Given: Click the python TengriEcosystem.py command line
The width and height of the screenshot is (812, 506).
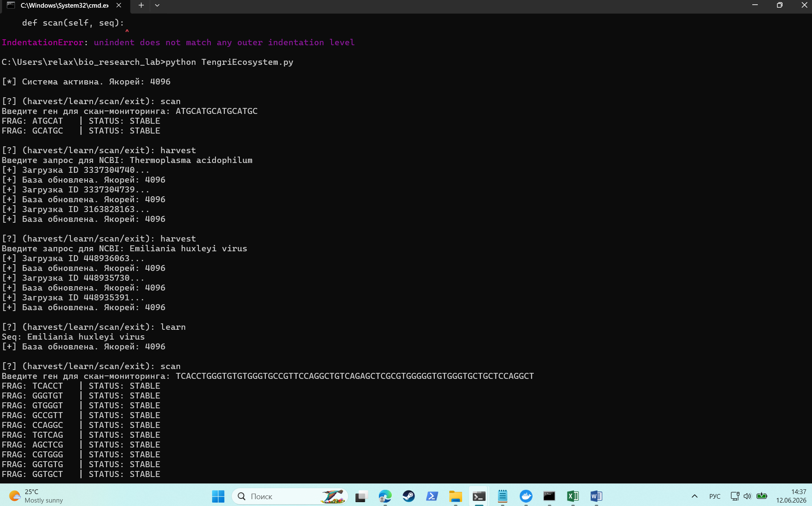Looking at the screenshot, I should [x=147, y=62].
